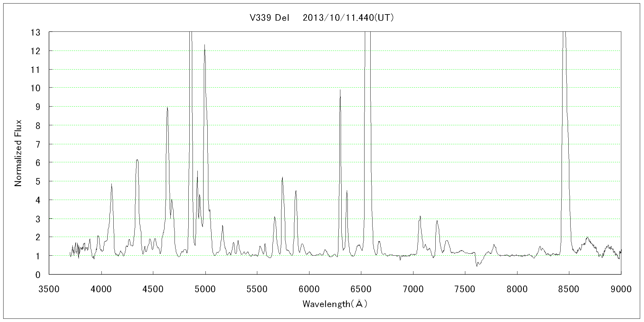Click the 13 tick label on y-axis
The width and height of the screenshot is (644, 322).
click(x=35, y=32)
